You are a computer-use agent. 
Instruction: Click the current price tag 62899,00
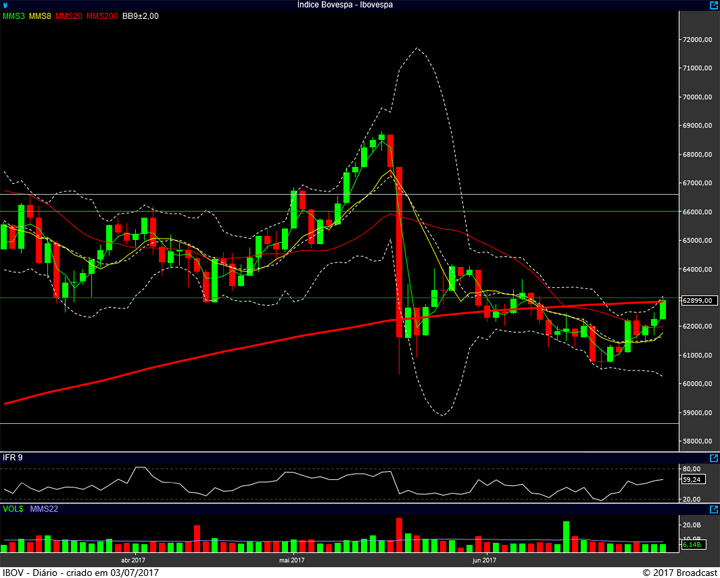coord(699,301)
